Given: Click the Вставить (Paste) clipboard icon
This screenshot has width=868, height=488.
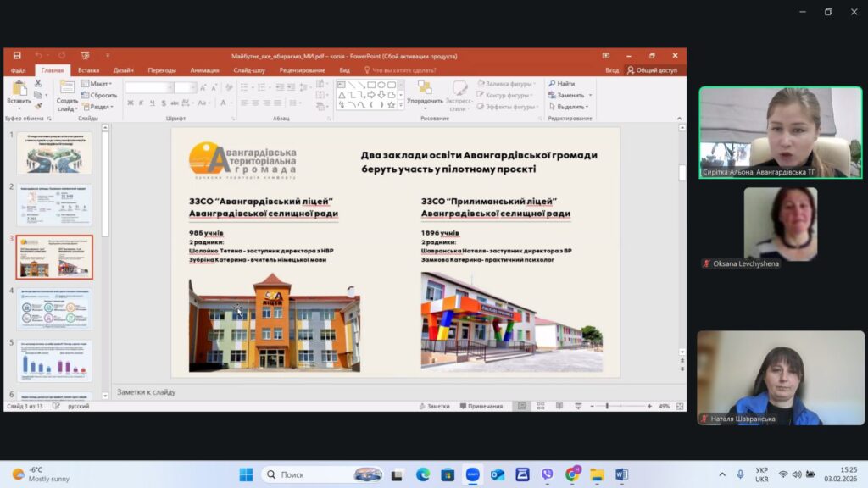Looking at the screenshot, I should pyautogui.click(x=18, y=90).
